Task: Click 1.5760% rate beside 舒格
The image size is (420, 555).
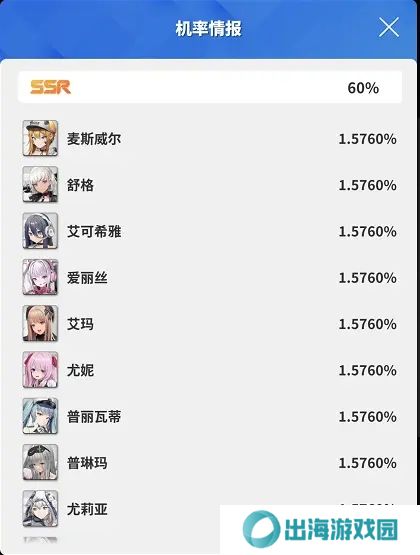Action: pyautogui.click(x=367, y=185)
